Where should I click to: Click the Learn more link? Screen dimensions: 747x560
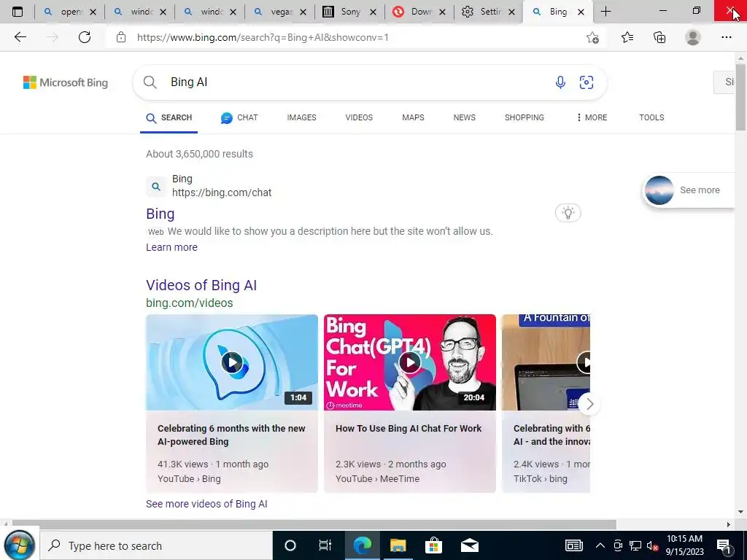point(171,247)
